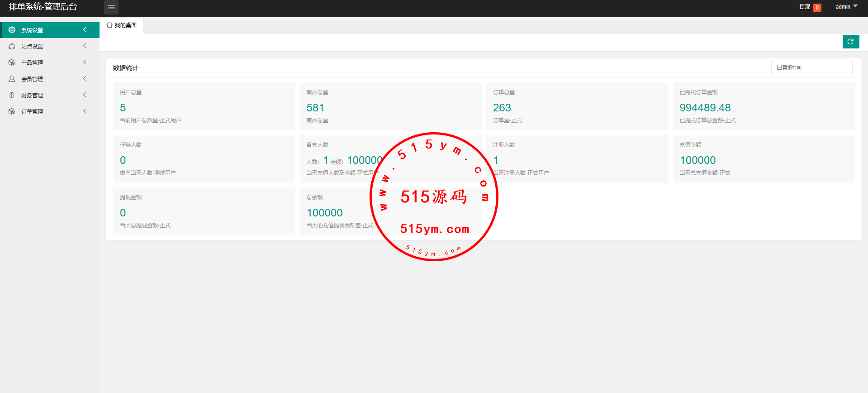Switch to the 我的桌面 tab
The image size is (868, 393).
[x=125, y=25]
